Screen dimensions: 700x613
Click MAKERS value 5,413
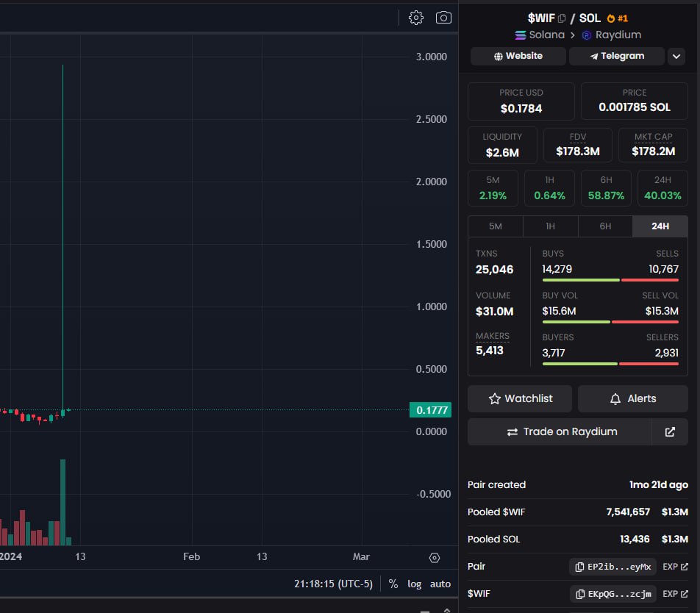pyautogui.click(x=489, y=351)
